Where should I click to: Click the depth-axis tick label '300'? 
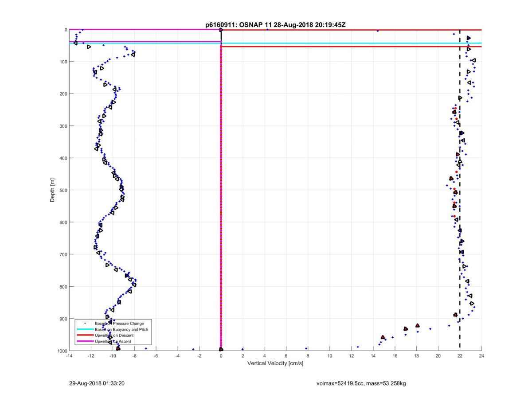pyautogui.click(x=63, y=126)
